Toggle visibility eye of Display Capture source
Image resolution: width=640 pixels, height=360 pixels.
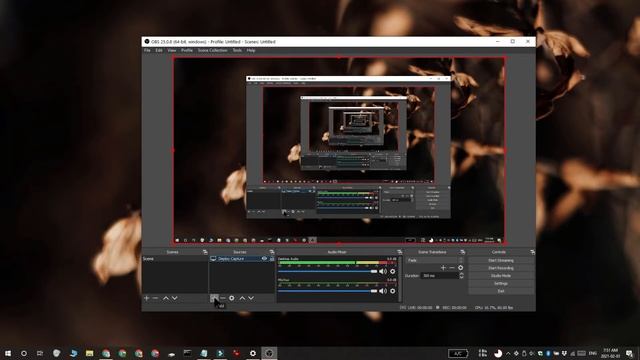(x=264, y=259)
